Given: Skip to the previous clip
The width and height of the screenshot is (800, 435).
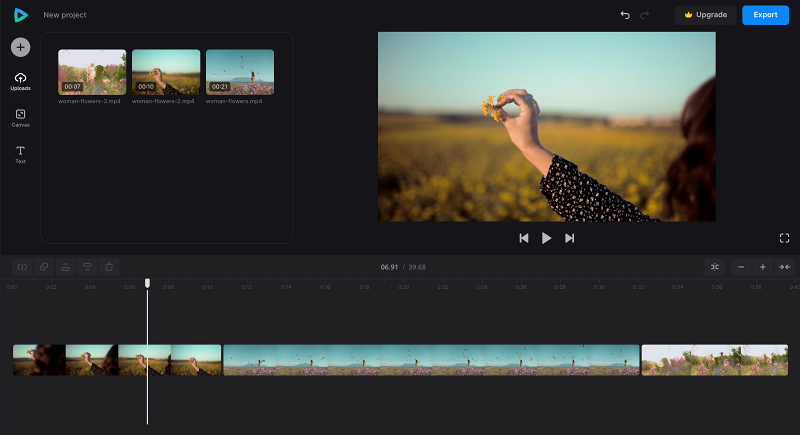Looking at the screenshot, I should coord(523,238).
